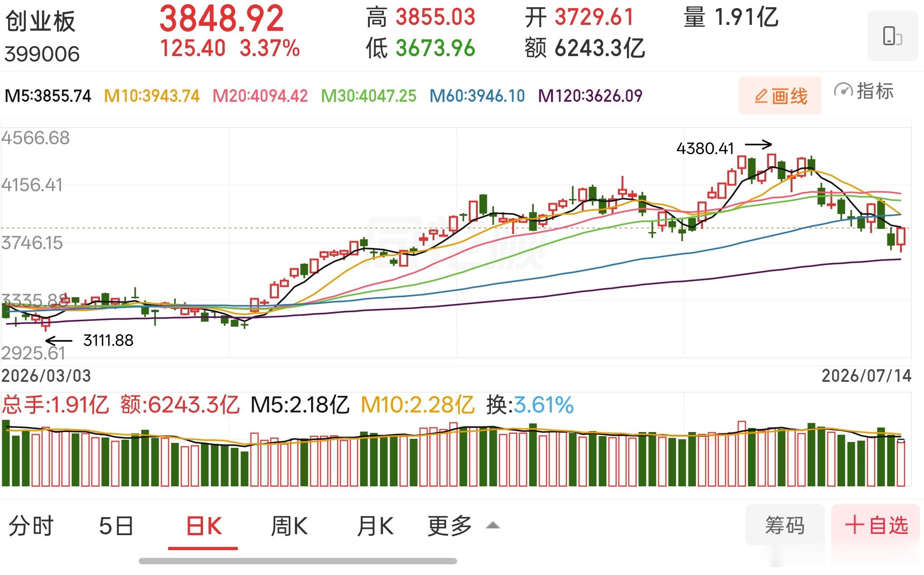Click the M5:3855.74 moving average label

tap(48, 96)
